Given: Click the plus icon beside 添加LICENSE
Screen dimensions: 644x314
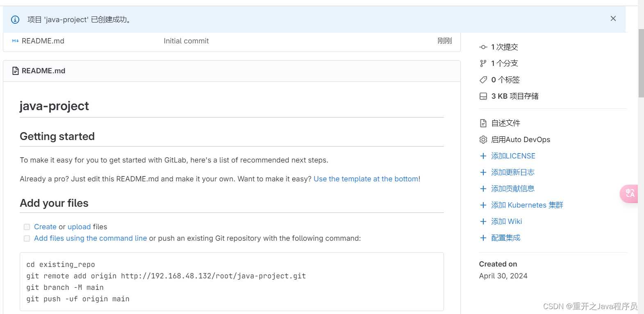Looking at the screenshot, I should [483, 156].
